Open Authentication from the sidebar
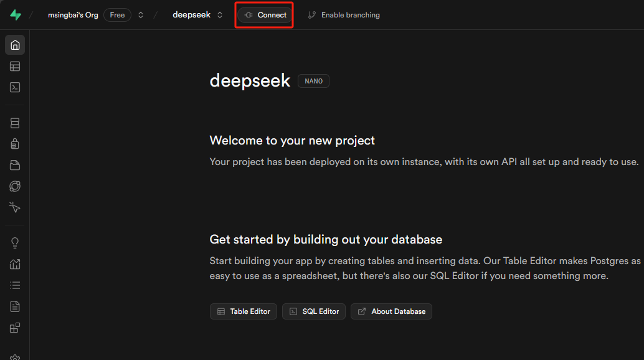The height and width of the screenshot is (360, 644). (15, 144)
